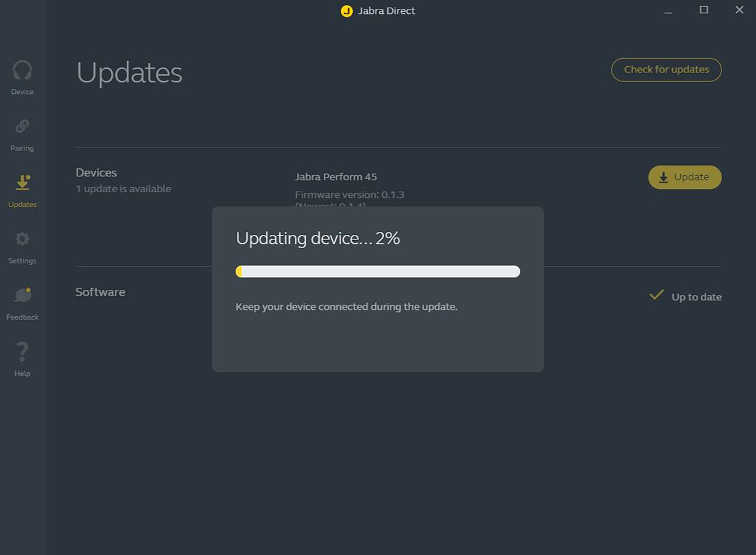Minimize the Jabra Direct window

(668, 11)
